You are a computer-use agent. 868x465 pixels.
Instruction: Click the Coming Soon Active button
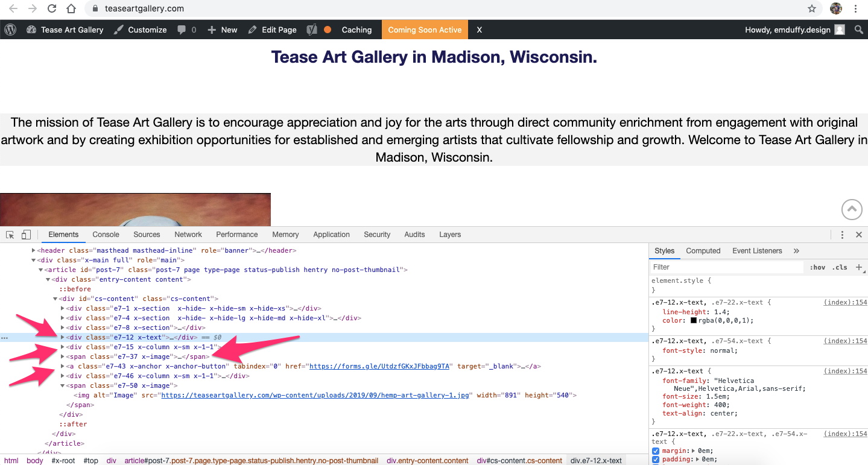click(x=425, y=30)
